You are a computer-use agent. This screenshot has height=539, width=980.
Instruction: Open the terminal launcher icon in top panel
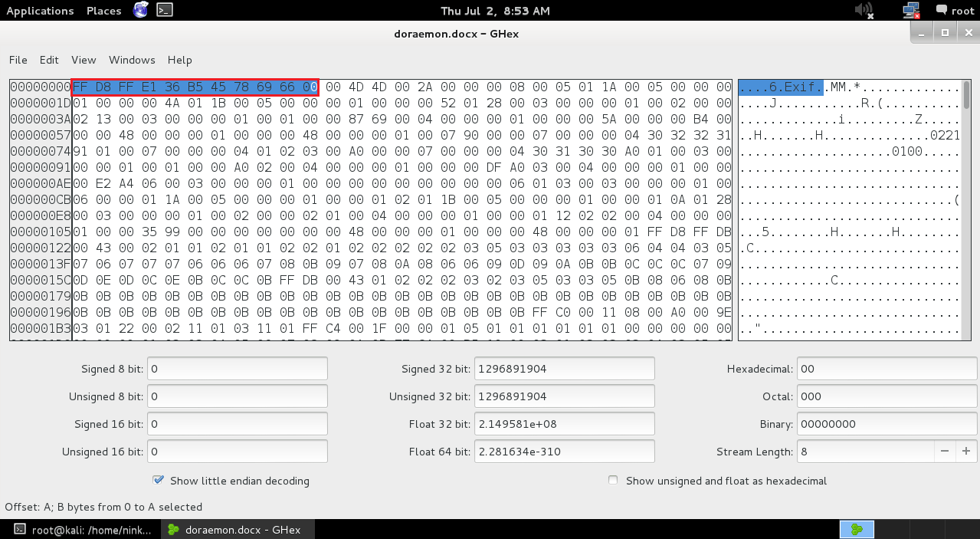[x=164, y=10]
